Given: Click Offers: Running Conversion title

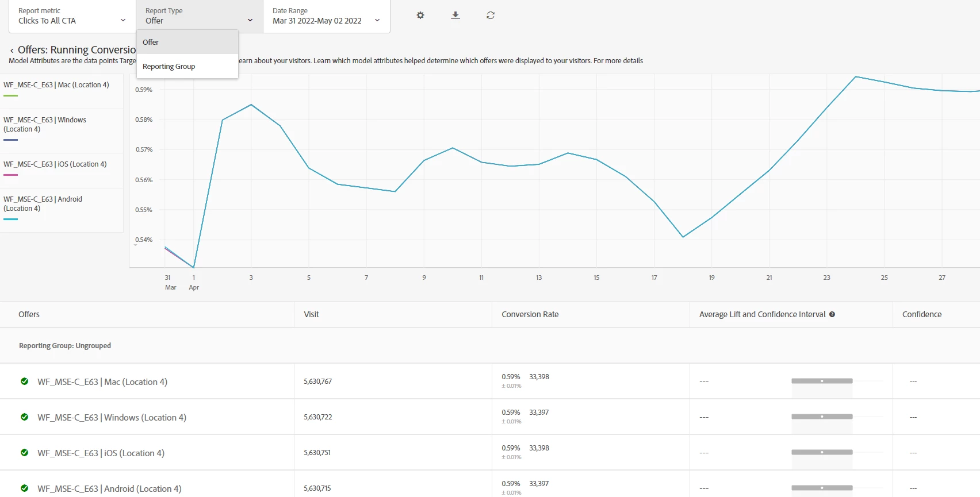Looking at the screenshot, I should point(76,50).
